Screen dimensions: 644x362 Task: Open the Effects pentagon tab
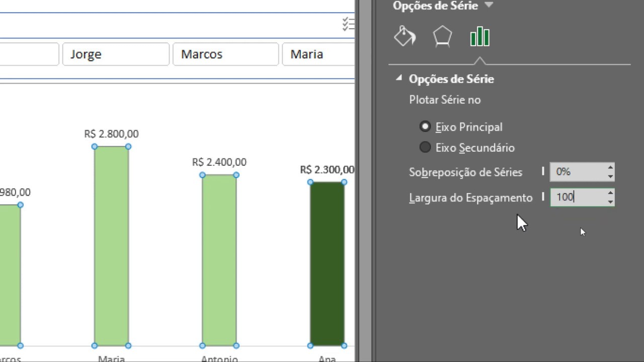tap(442, 37)
